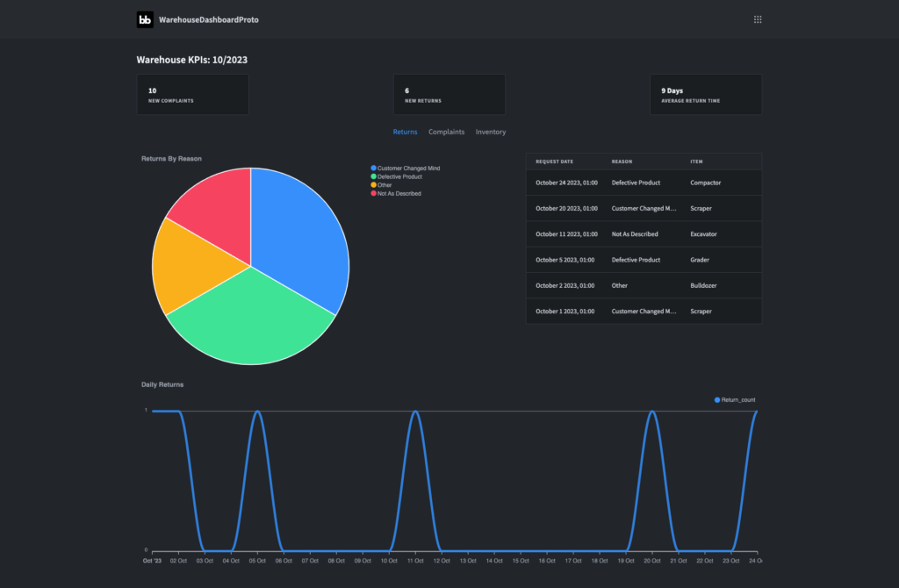
Task: Toggle Defective Product legend entry
Action: coord(396,176)
